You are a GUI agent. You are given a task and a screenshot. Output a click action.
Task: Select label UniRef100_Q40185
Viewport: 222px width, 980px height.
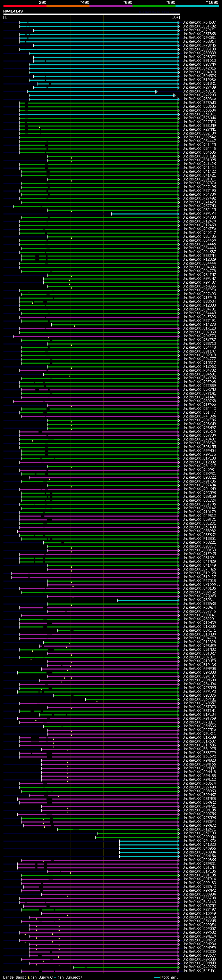(x=199, y=589)
